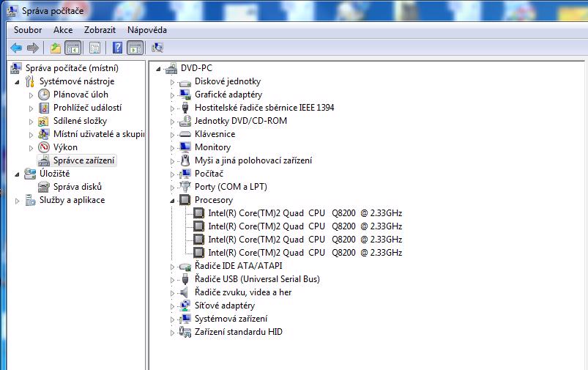Expand the Výkon tree node

tap(31, 148)
